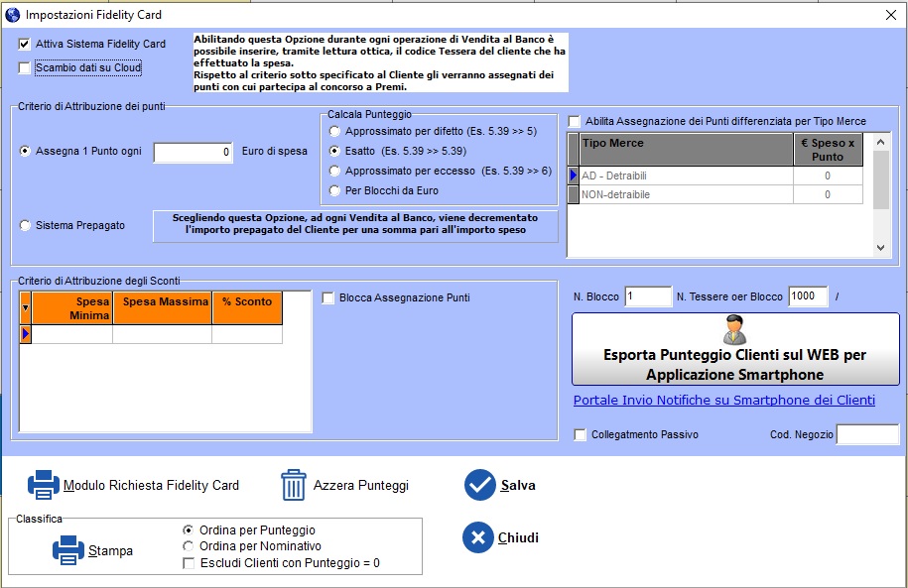
Task: Click the Euro di spesa input field
Action: [x=193, y=153]
